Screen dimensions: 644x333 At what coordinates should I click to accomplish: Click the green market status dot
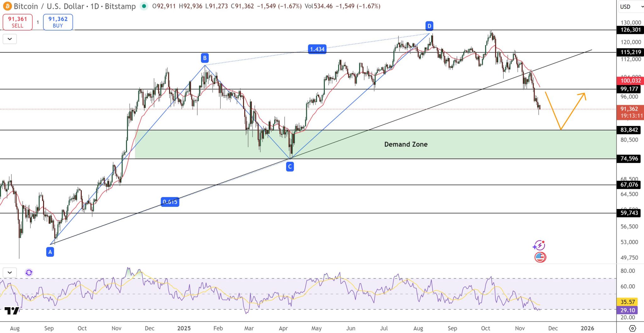click(144, 6)
